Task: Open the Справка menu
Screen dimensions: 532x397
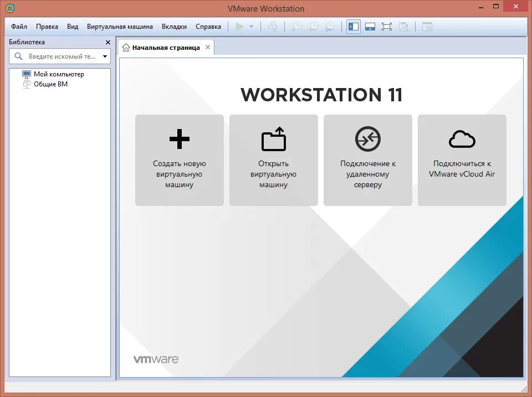Action: click(x=208, y=27)
